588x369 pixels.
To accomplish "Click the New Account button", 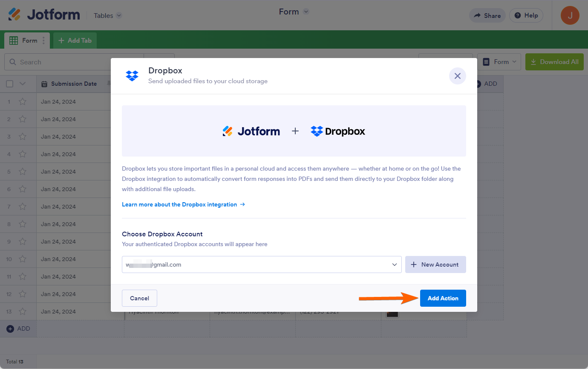I will [435, 264].
